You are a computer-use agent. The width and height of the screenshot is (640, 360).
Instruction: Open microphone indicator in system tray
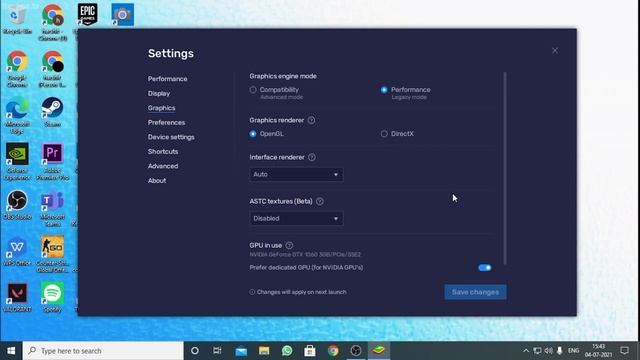560,351
